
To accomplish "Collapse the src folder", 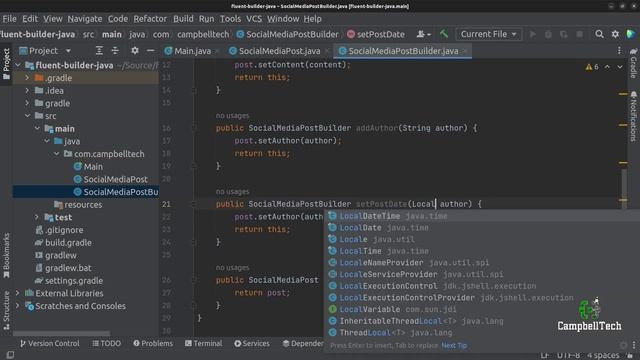I will pos(27,116).
